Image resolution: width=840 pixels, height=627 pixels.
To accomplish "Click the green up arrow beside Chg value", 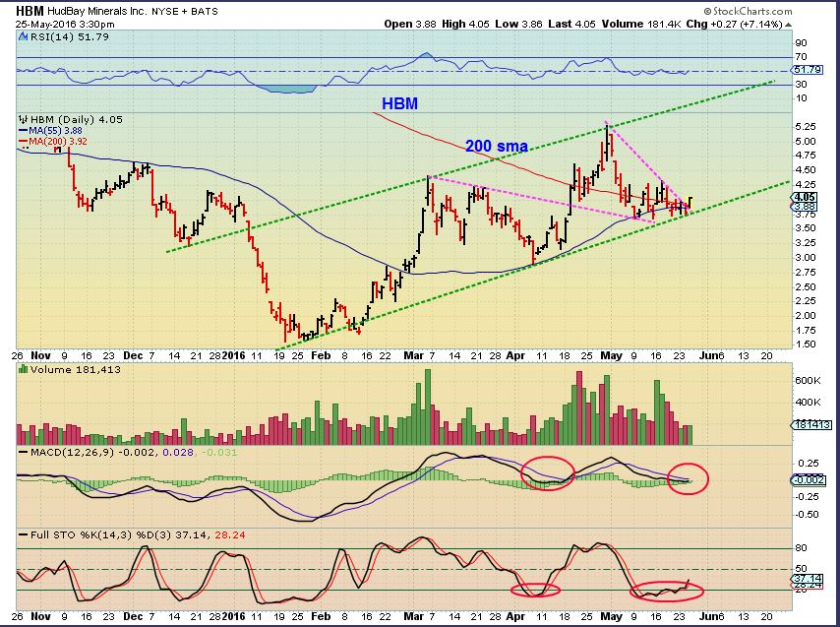I will click(x=789, y=25).
